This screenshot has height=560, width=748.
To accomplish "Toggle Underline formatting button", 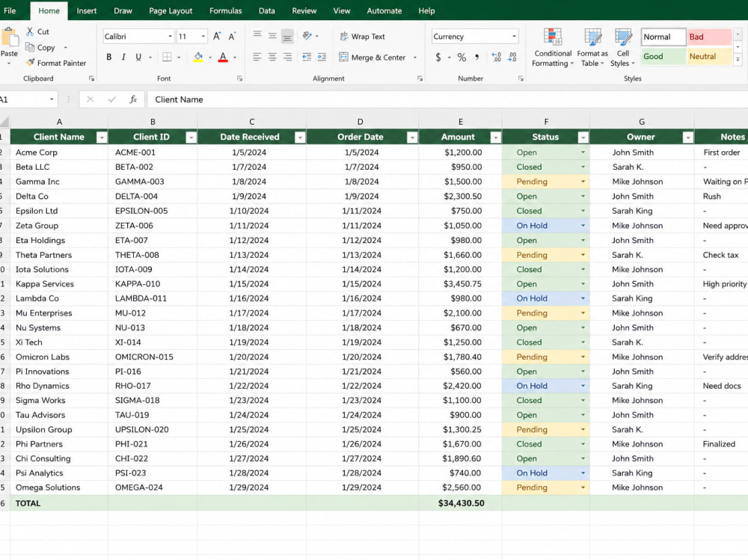I will coord(138,58).
